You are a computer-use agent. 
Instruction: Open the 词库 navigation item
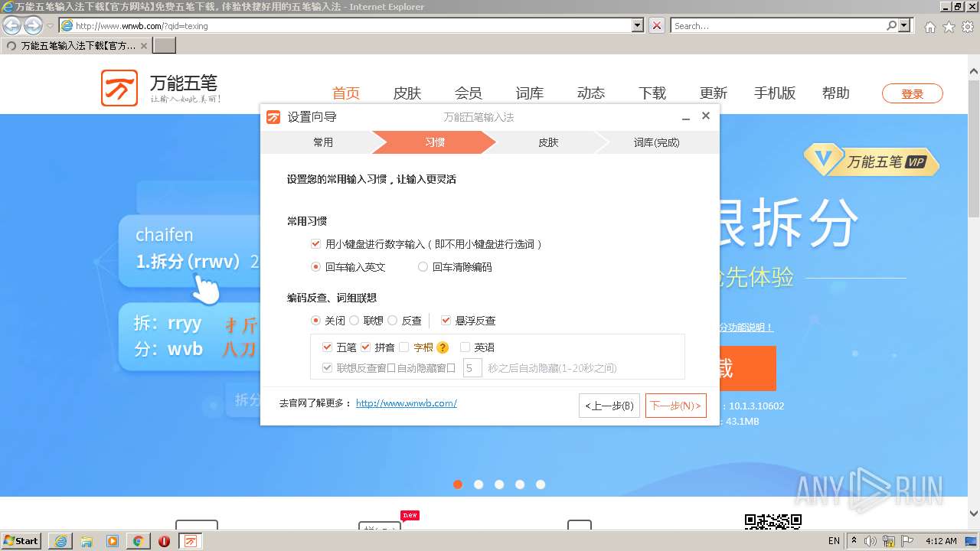tap(529, 93)
